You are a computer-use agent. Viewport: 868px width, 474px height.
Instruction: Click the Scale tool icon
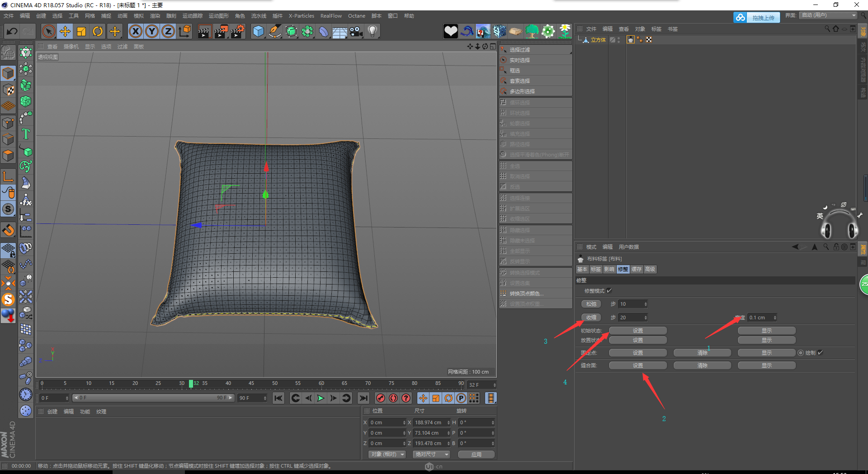(81, 31)
